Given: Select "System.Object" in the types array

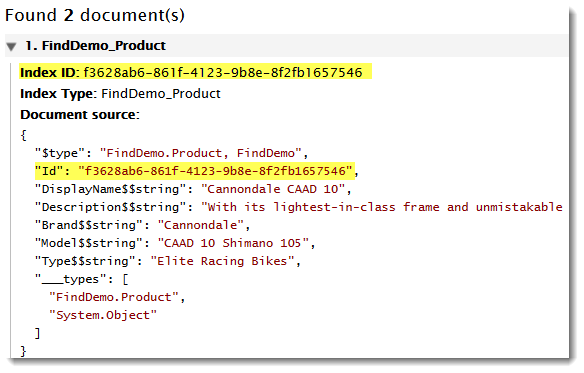Looking at the screenshot, I should [x=103, y=315].
